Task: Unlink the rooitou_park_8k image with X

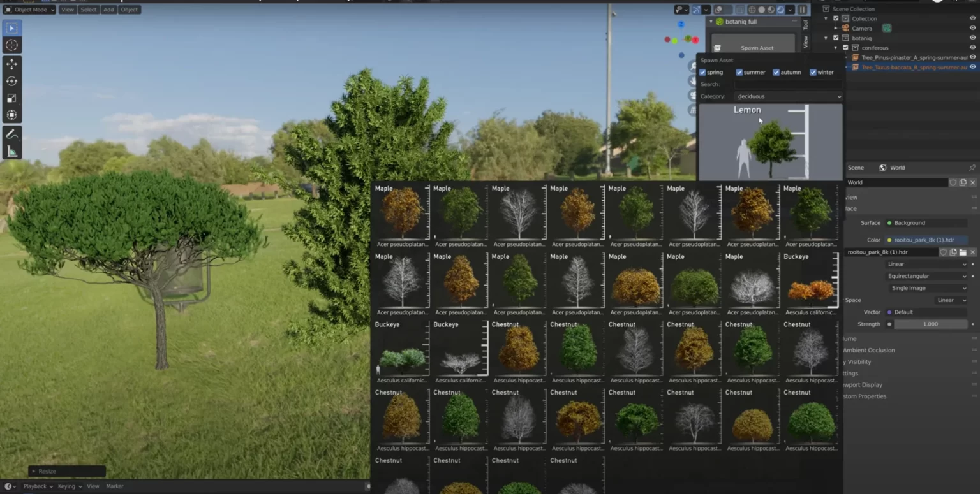Action: click(x=972, y=252)
